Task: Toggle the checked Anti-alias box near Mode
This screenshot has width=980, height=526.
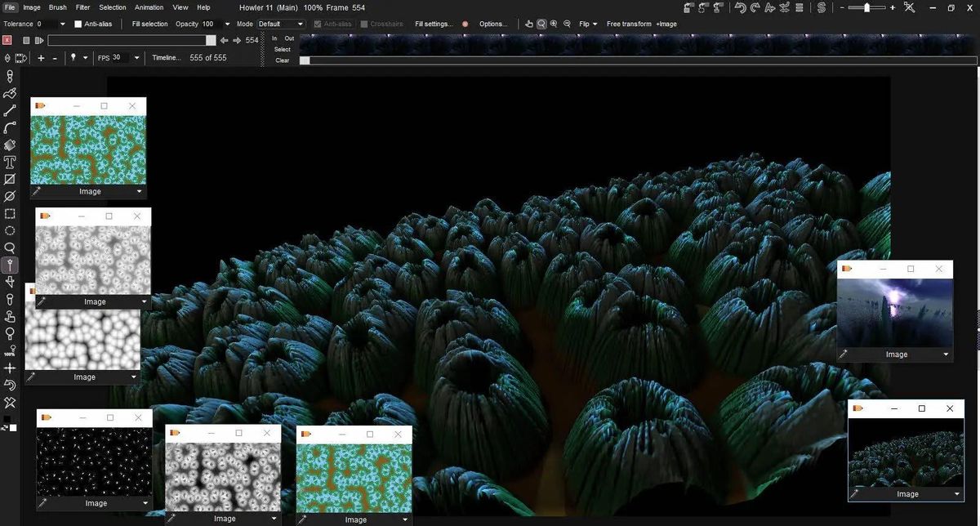Action: tap(318, 24)
